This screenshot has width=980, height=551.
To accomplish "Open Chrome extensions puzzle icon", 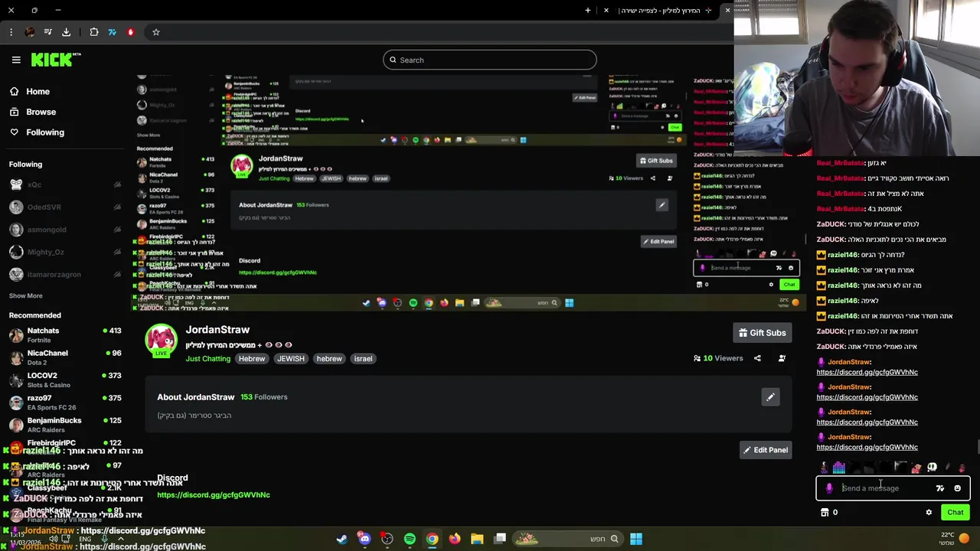I will click(x=93, y=32).
